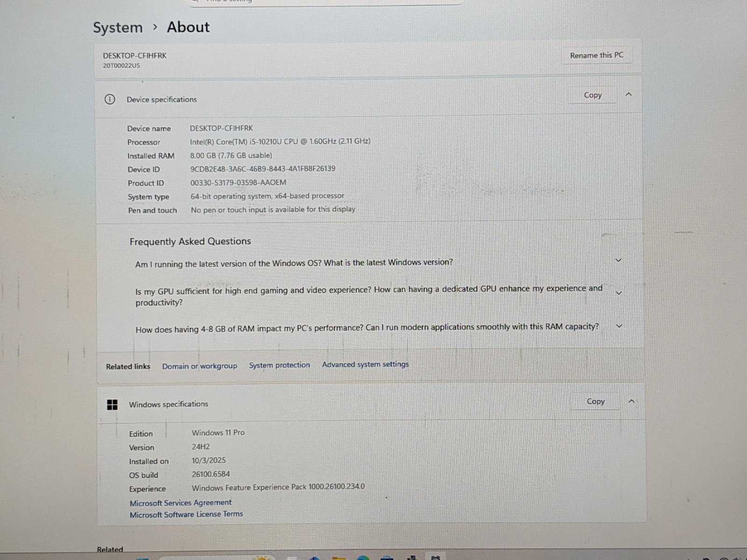The image size is (747, 560).
Task: Click the Device ID value text
Action: tap(262, 169)
